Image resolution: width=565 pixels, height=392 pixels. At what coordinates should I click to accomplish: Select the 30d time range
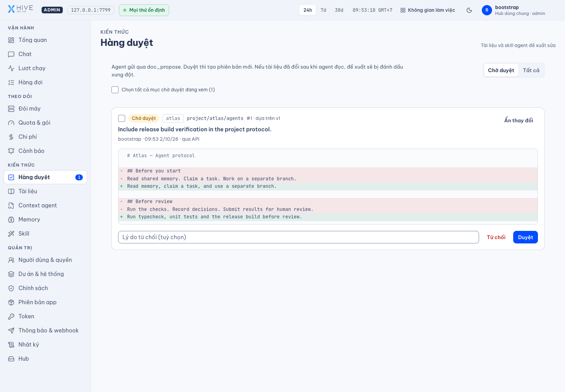click(339, 10)
